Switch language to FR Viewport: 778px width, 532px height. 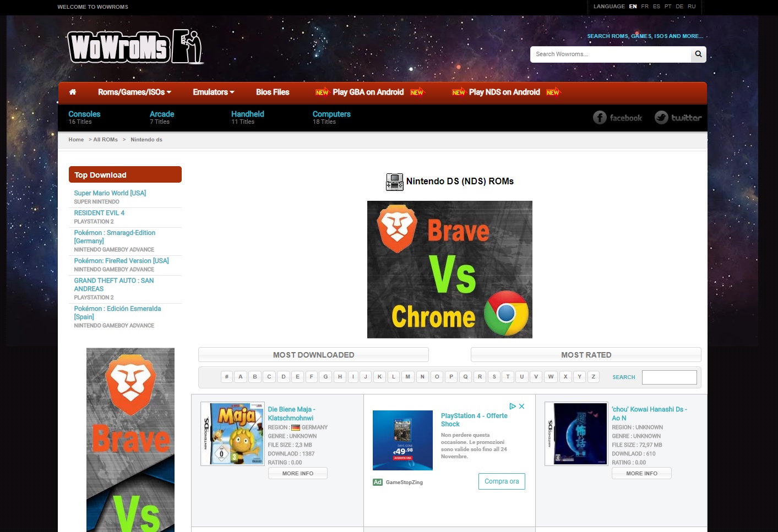(x=645, y=7)
